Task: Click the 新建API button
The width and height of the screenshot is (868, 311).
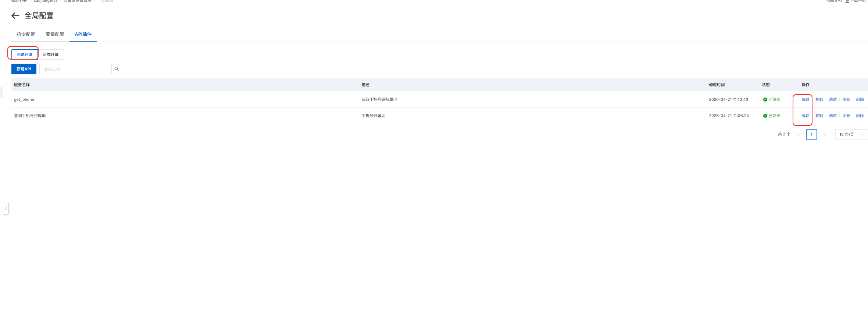Action: (x=24, y=69)
